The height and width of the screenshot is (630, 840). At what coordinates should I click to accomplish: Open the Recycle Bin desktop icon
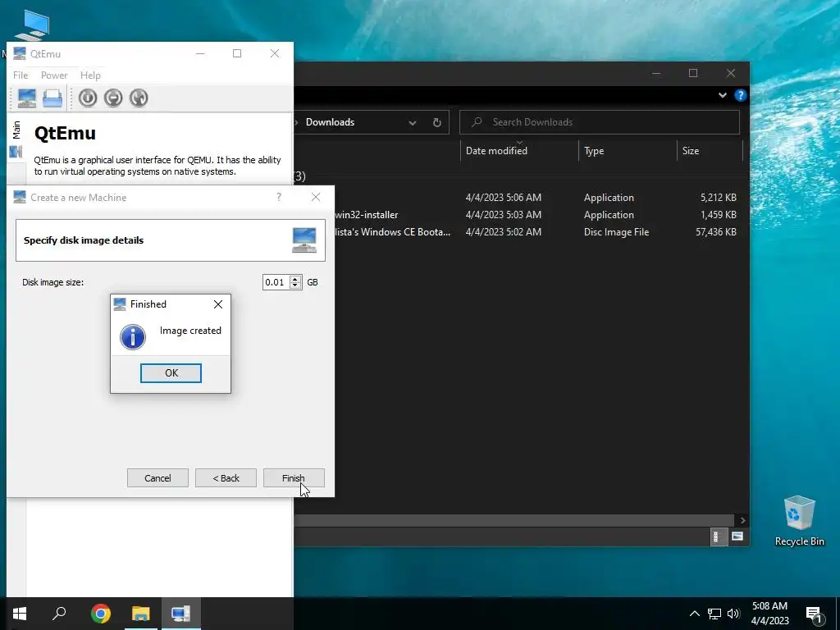(799, 521)
